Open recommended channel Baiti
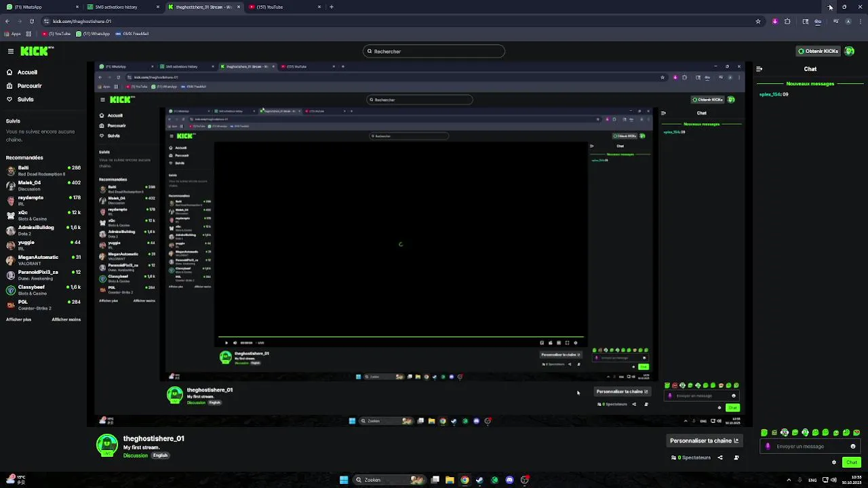Screen dimensions: 868x488 pos(43,170)
